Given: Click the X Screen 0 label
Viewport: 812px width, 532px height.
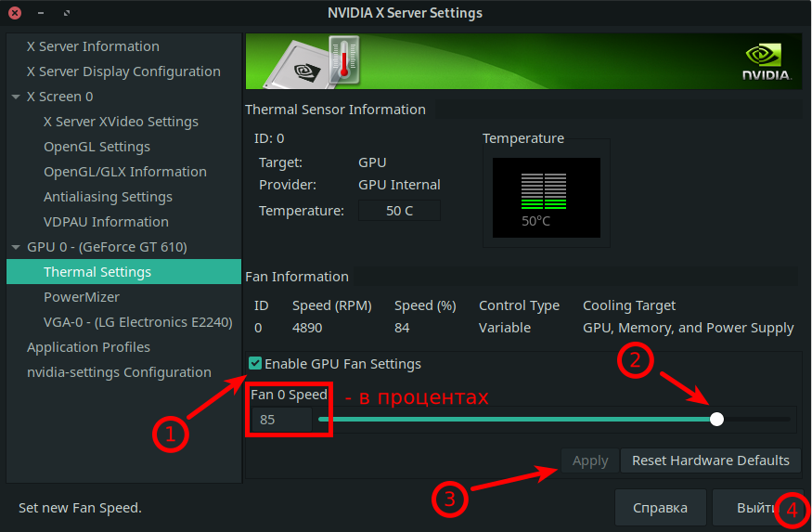Looking at the screenshot, I should (x=60, y=97).
